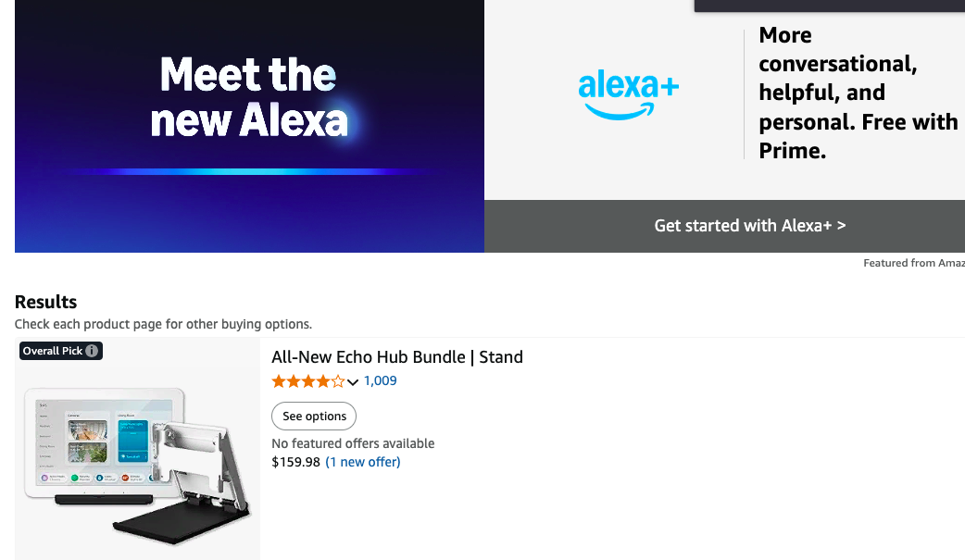Open the 1 new offer link
The width and height of the screenshot is (965, 560).
coord(363,462)
